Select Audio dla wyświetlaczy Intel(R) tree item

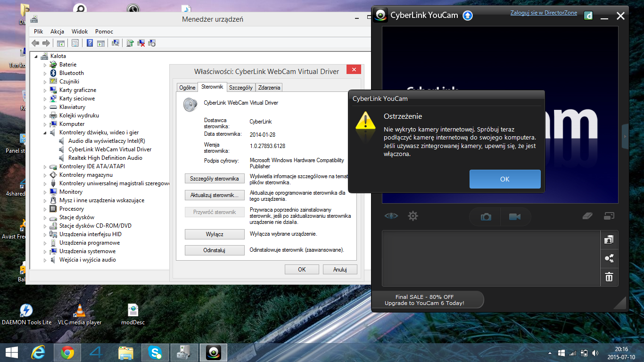click(x=107, y=141)
